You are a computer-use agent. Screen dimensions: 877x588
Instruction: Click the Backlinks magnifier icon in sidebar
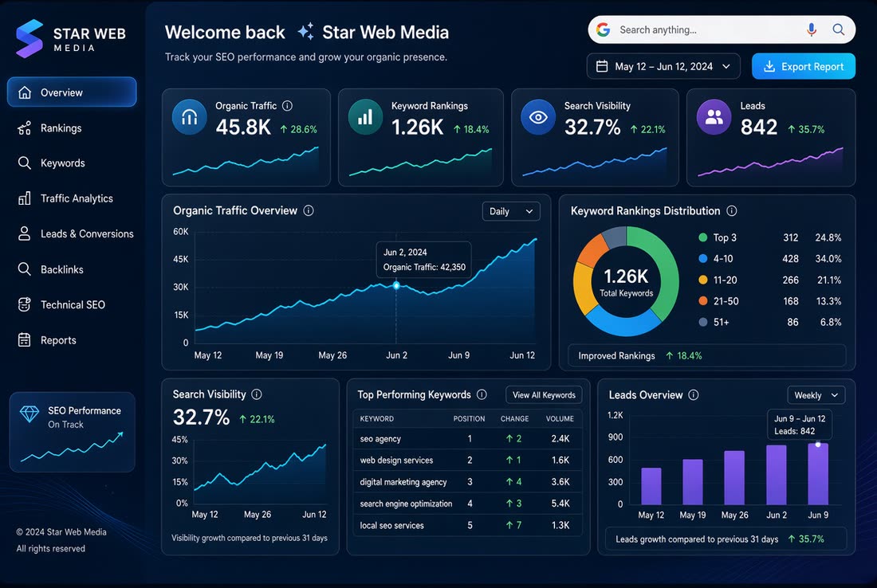point(24,269)
